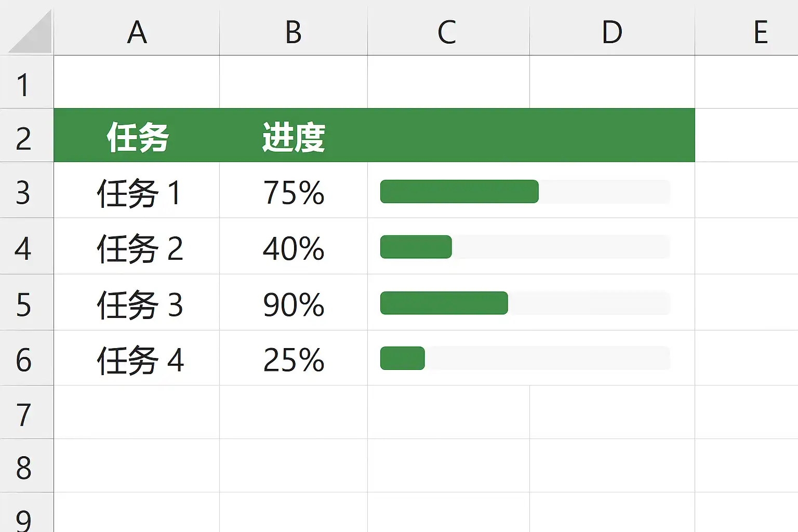Screen dimensions: 798x532
Task: Click the 任务 1 green progress bar
Action: [459, 191]
